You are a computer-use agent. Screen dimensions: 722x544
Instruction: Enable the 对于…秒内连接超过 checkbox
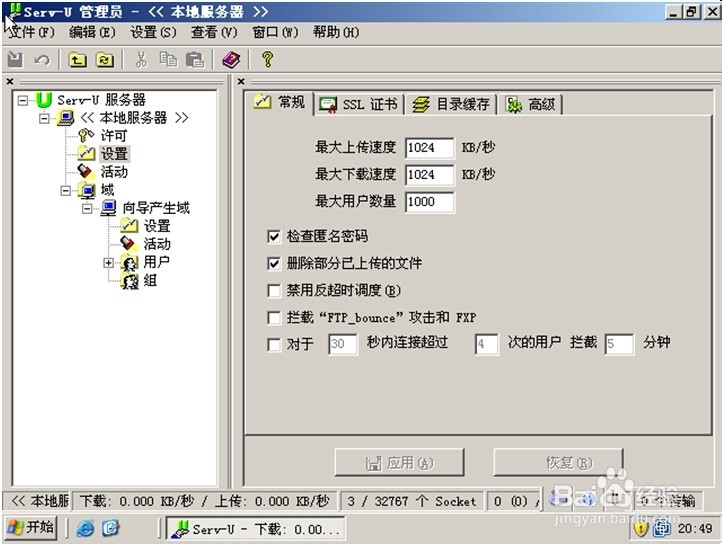[274, 344]
